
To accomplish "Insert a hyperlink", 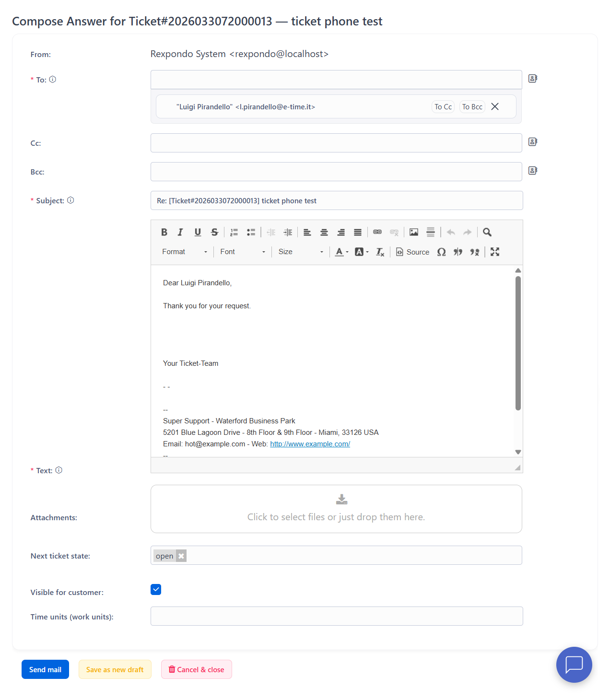I will coord(377,232).
